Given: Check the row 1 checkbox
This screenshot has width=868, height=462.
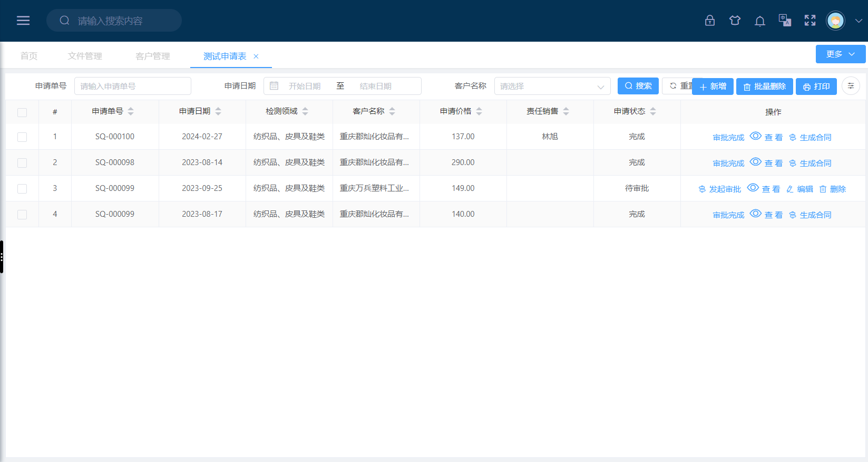Looking at the screenshot, I should [22, 137].
